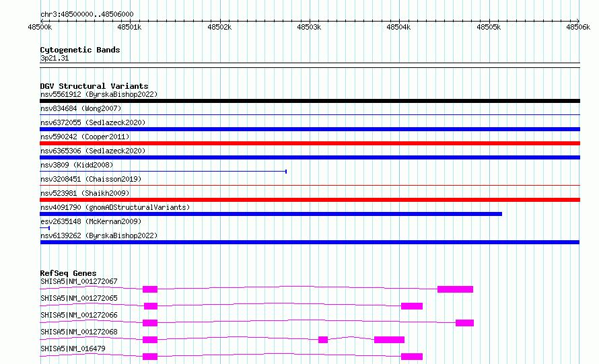The width and height of the screenshot is (599, 364).
Task: Click the thin blue nsv834684 variant line
Action: click(310, 114)
